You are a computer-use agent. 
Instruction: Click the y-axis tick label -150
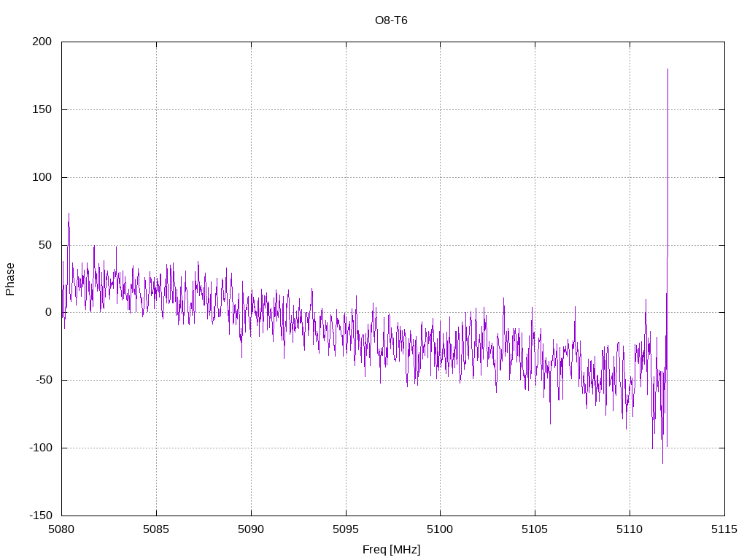pyautogui.click(x=41, y=516)
